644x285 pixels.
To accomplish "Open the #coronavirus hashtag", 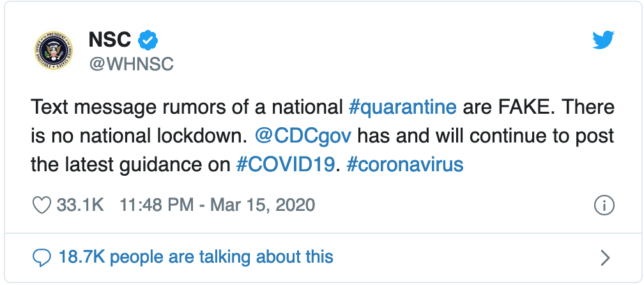I will [x=405, y=165].
